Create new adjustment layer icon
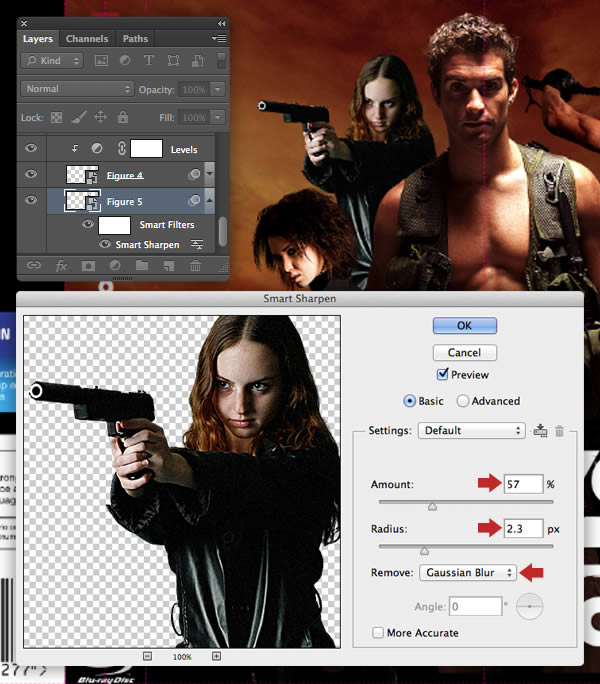This screenshot has height=684, width=600. click(x=115, y=265)
